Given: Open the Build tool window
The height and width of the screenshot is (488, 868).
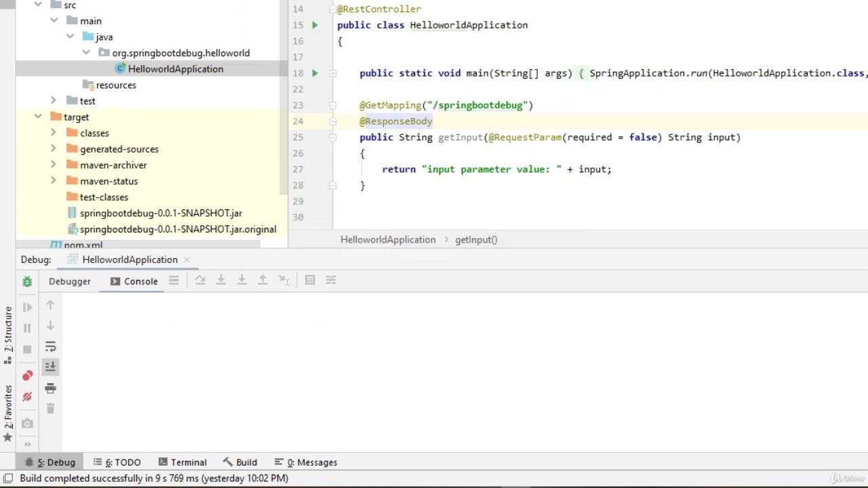Looking at the screenshot, I should click(x=239, y=462).
